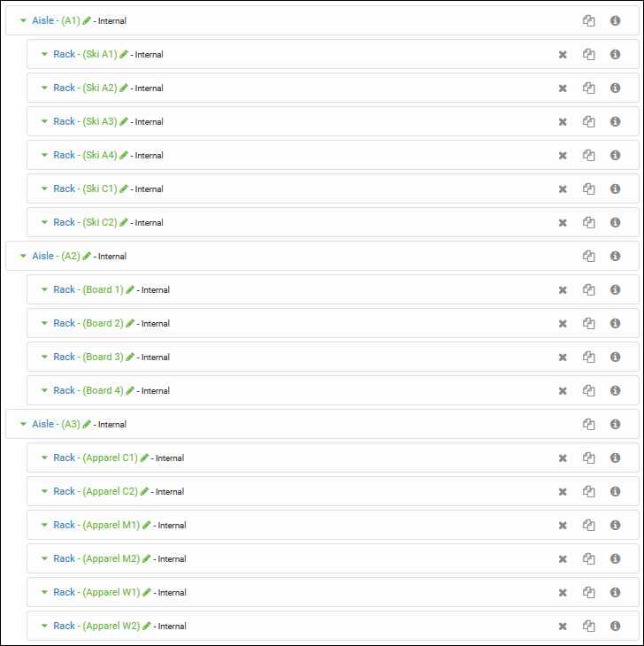Click the copy icon for Rack (Apparel W2)
The image size is (644, 646).
pos(588,626)
